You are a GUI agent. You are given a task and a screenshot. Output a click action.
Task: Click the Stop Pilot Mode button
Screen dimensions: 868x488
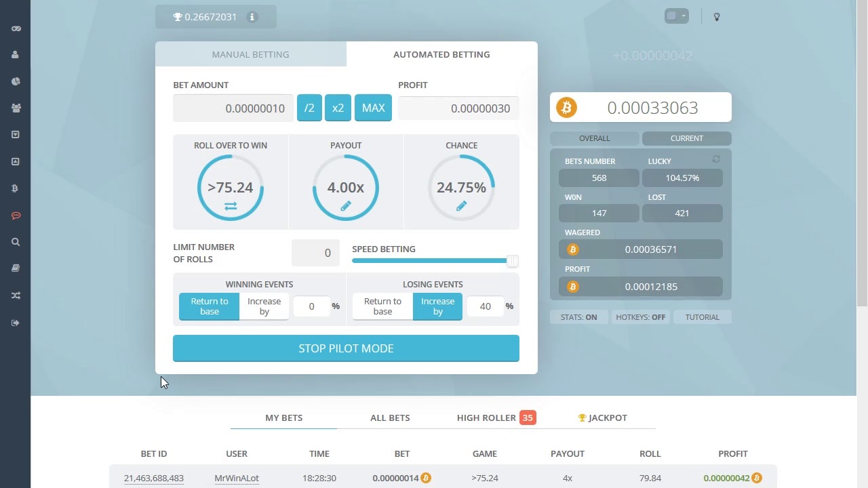coord(346,348)
